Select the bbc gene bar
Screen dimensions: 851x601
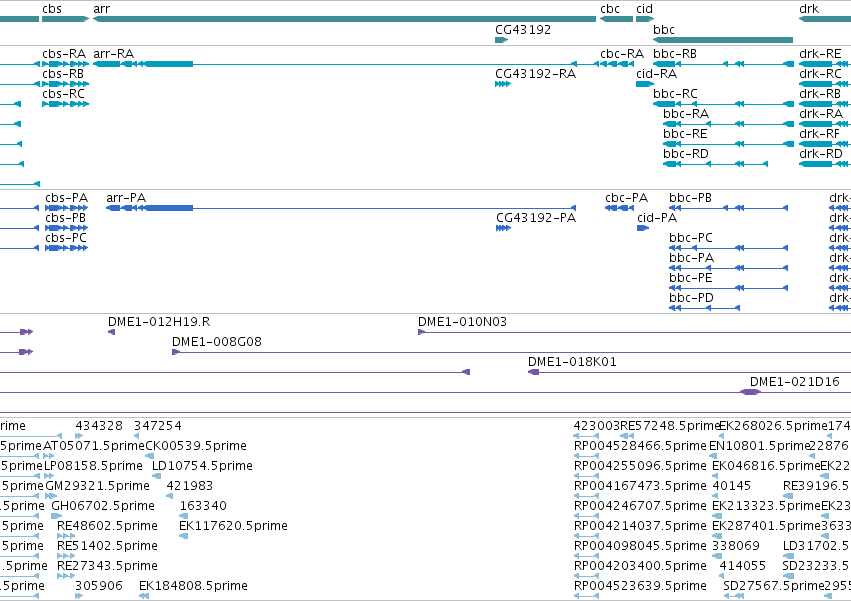(x=723, y=40)
